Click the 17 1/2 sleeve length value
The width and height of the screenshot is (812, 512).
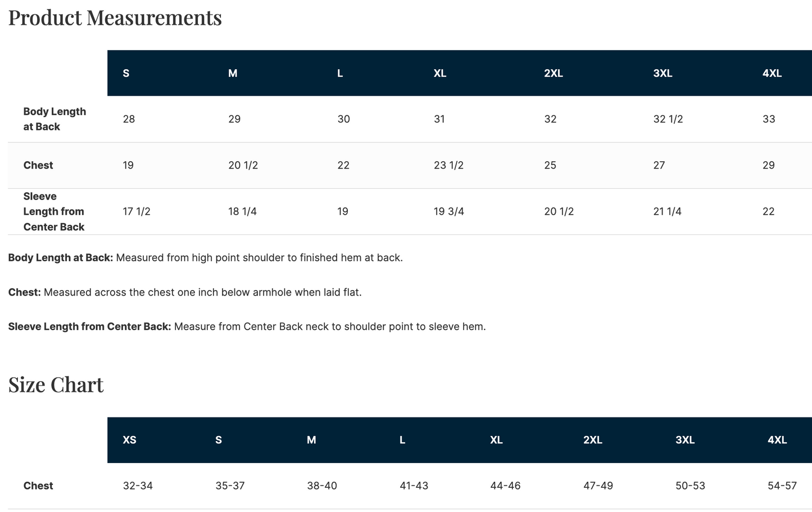[x=137, y=211]
